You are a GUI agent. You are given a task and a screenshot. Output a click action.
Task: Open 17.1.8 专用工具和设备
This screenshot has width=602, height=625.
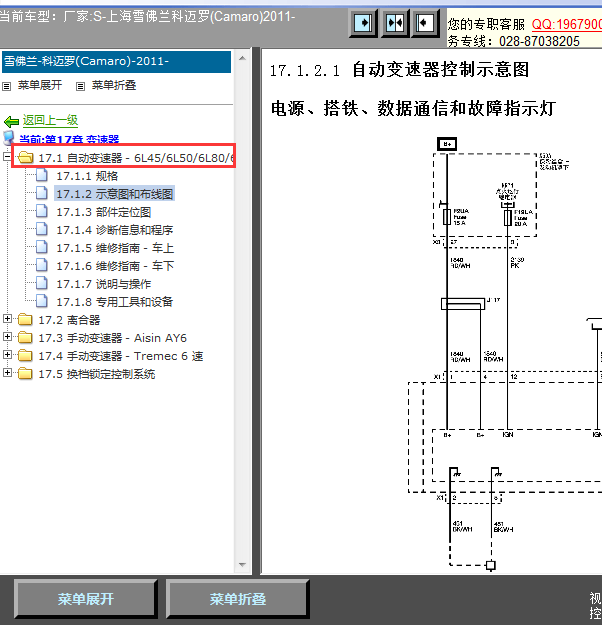click(114, 302)
